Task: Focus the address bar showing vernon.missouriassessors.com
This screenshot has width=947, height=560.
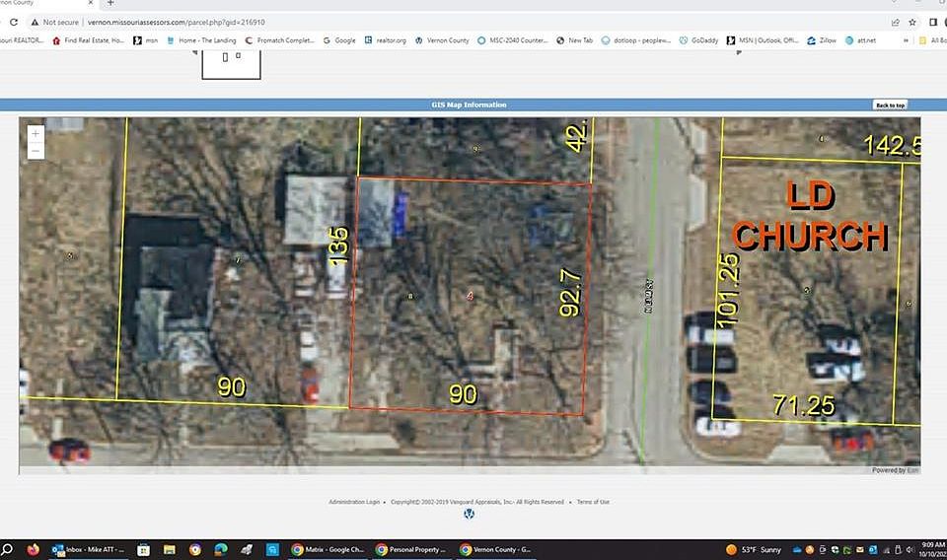Action: tap(177, 23)
